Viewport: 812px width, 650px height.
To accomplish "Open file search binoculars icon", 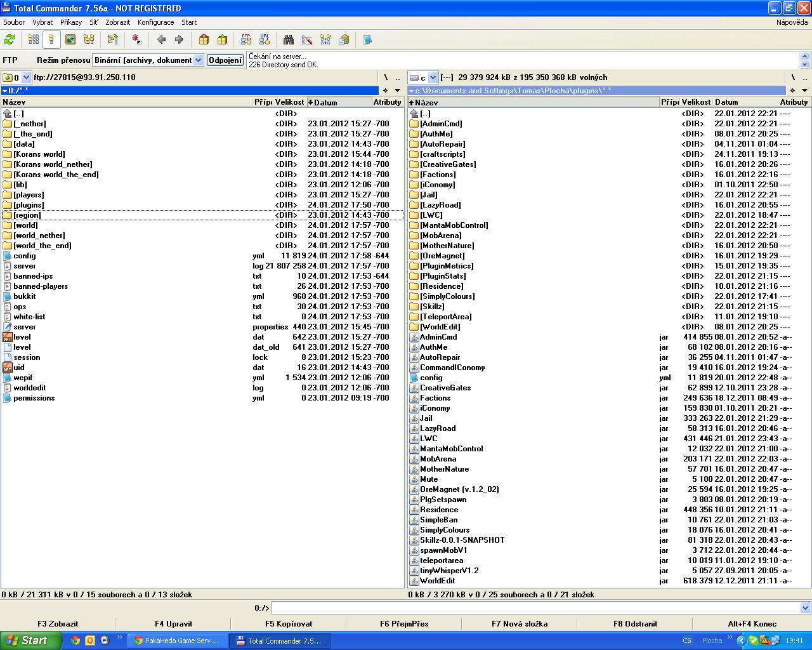I will (x=289, y=39).
